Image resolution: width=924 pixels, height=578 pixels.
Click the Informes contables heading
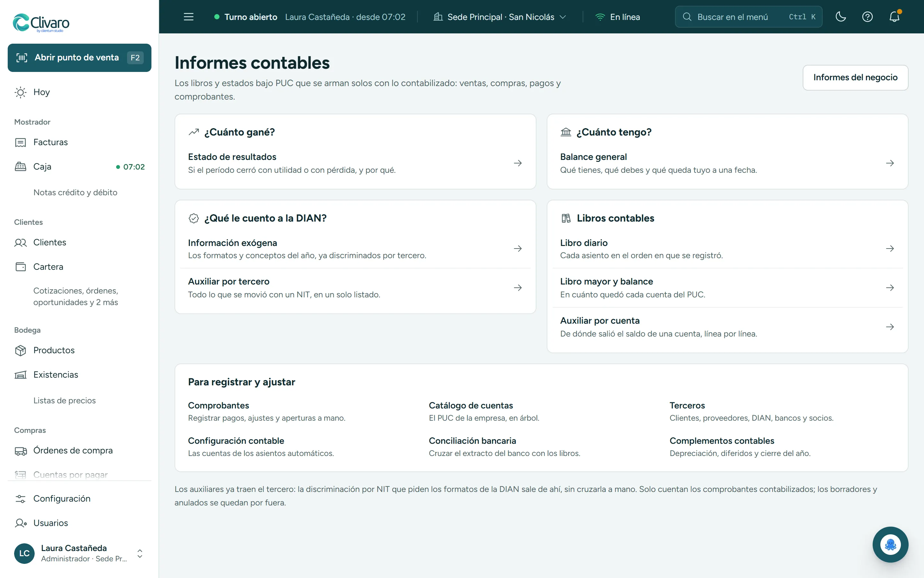click(x=252, y=63)
